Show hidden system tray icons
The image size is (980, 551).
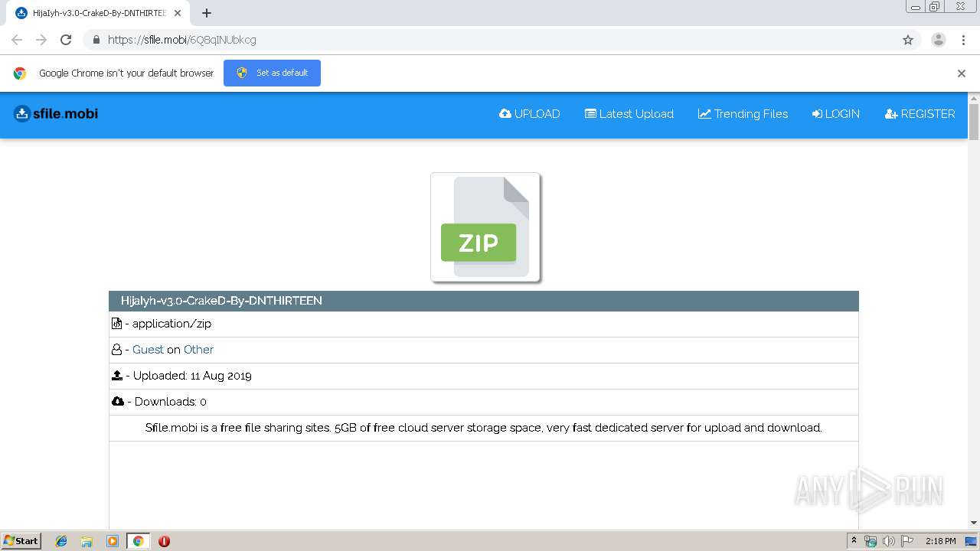click(x=854, y=541)
